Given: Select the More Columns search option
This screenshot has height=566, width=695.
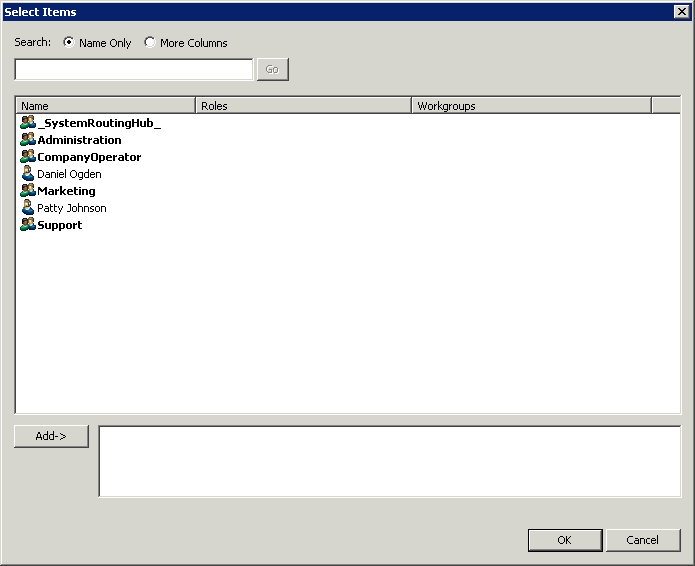Looking at the screenshot, I should [150, 43].
